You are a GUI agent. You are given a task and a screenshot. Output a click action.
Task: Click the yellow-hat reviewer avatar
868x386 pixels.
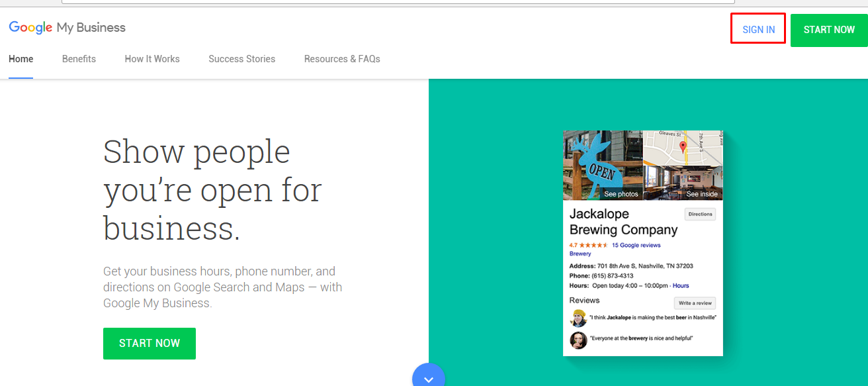[578, 318]
